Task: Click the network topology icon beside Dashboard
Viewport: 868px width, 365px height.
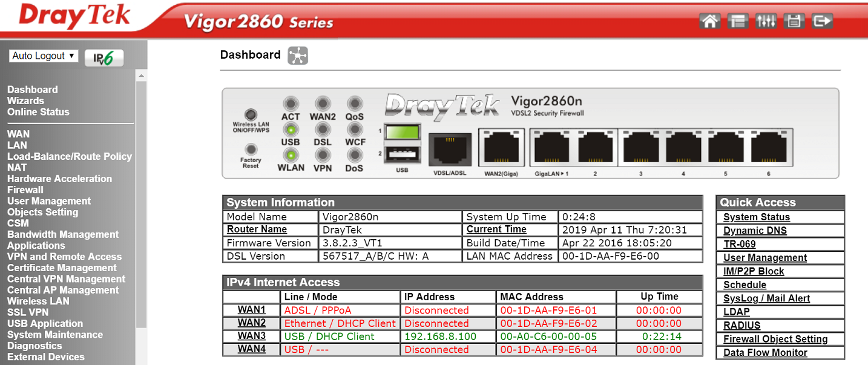Action: point(298,55)
